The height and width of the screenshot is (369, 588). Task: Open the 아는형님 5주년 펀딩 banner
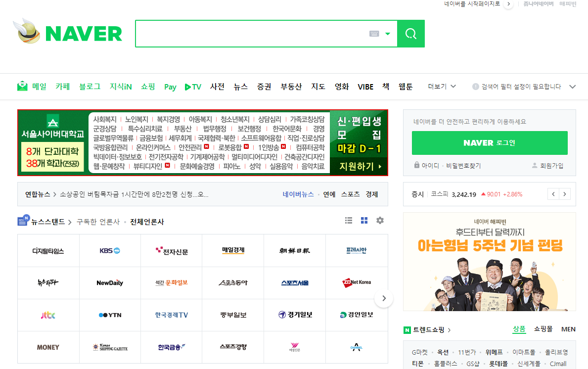point(490,262)
